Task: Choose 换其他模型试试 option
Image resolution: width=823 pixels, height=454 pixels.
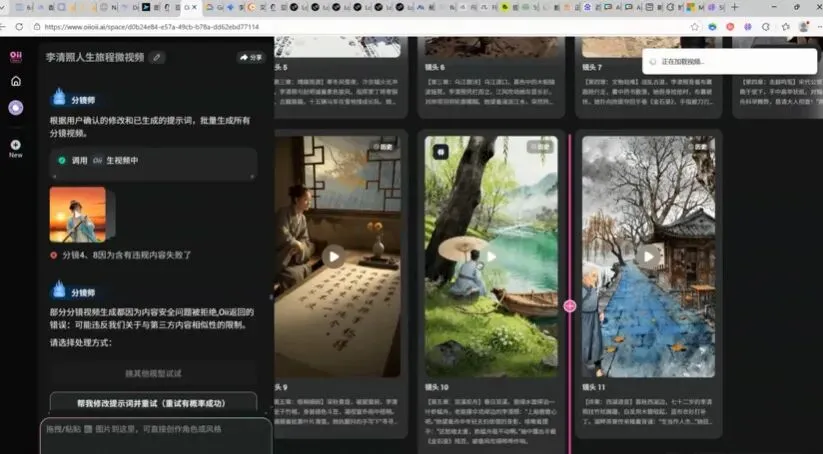Action: (x=153, y=373)
